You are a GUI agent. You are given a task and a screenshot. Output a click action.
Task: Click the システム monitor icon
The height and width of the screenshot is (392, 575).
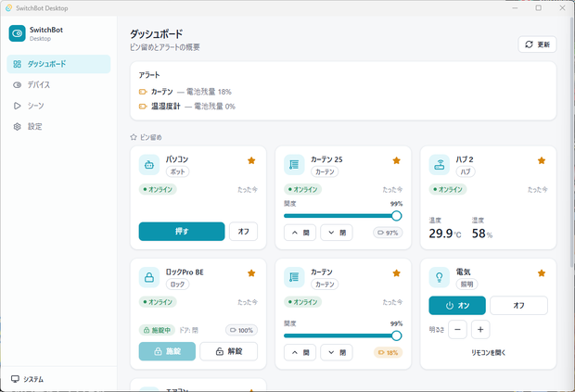point(15,379)
